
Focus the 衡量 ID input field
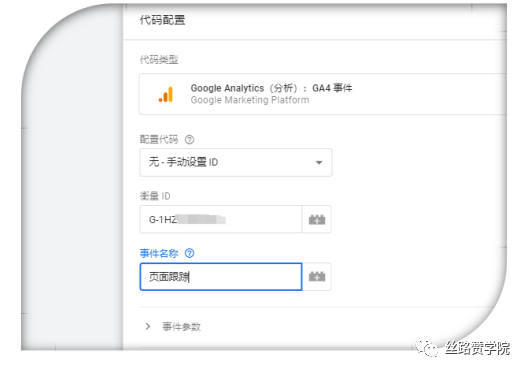coord(221,220)
